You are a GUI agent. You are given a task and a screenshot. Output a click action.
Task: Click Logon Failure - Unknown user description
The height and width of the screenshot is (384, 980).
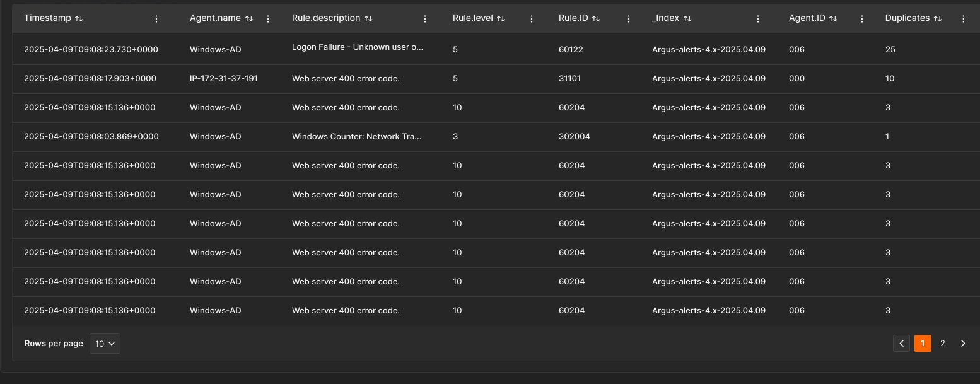[x=358, y=47]
